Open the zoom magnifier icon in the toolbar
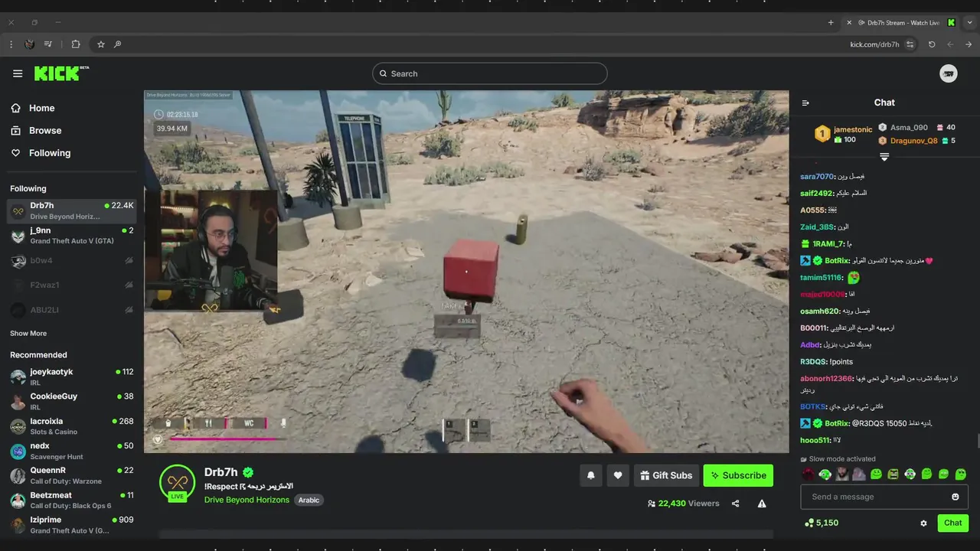The width and height of the screenshot is (980, 551). [117, 44]
